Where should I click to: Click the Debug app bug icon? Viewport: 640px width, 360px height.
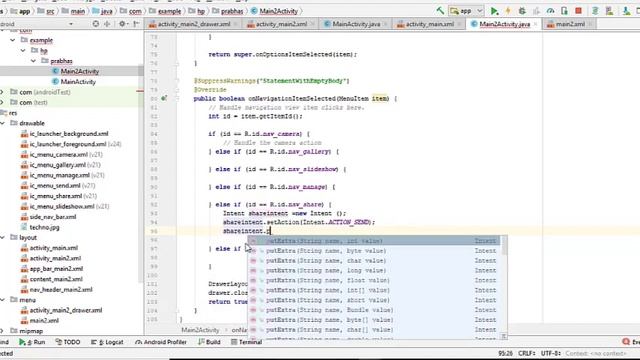click(522, 11)
